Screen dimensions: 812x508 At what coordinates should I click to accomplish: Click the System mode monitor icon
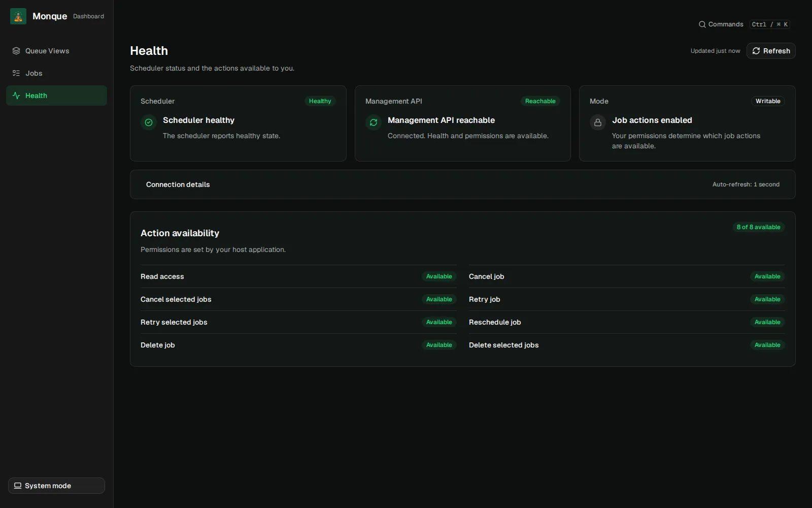pos(18,486)
